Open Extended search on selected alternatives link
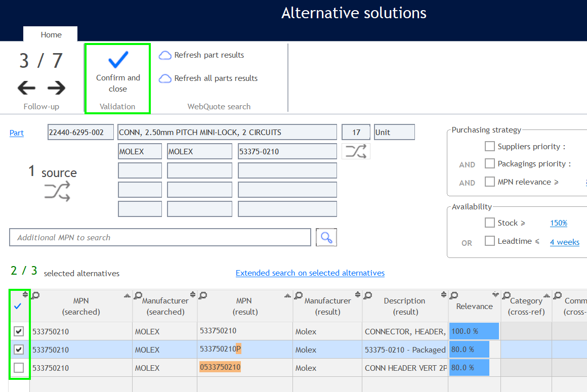Image resolution: width=587 pixels, height=392 pixels. click(310, 273)
